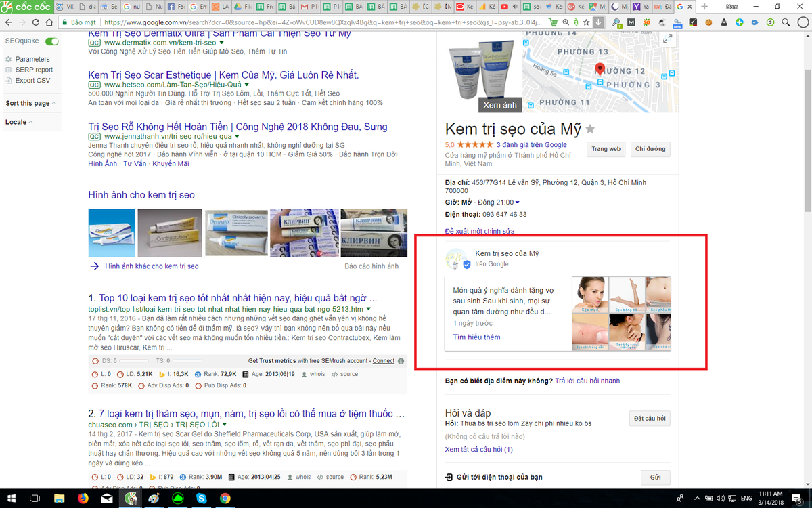
Task: Click the Chỉ đường directions button
Action: click(650, 149)
